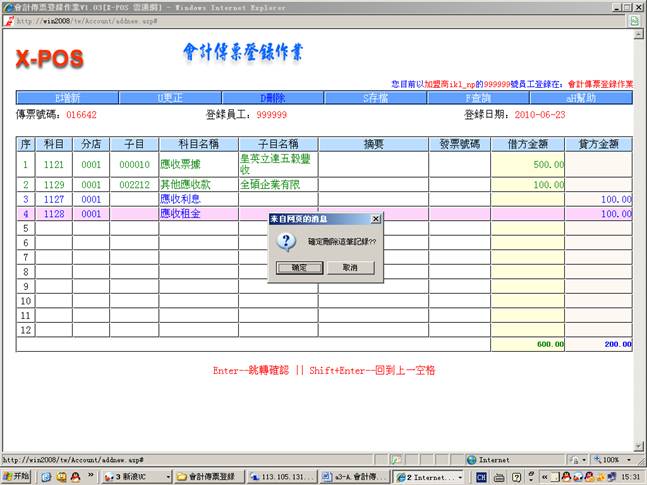Click the X-POS logo
The height and width of the screenshot is (485, 647).
pyautogui.click(x=50, y=59)
